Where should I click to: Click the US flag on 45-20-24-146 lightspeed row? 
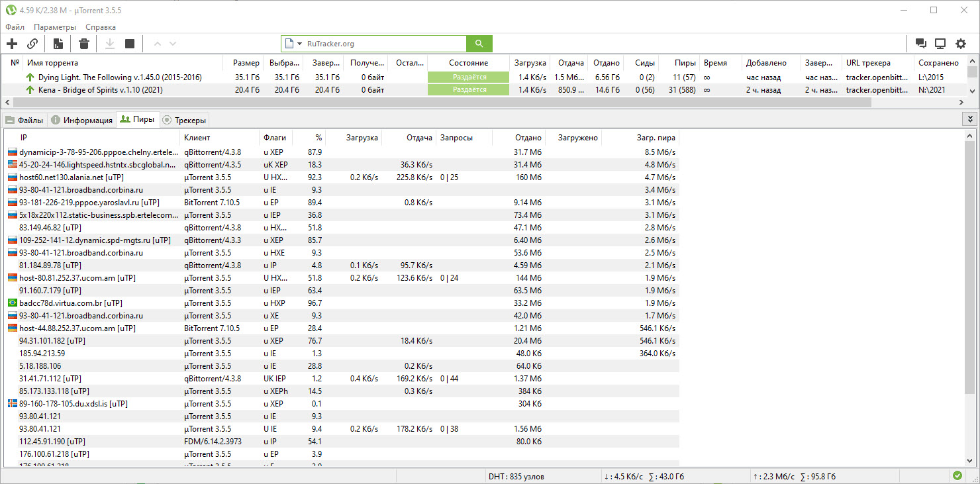click(x=12, y=165)
